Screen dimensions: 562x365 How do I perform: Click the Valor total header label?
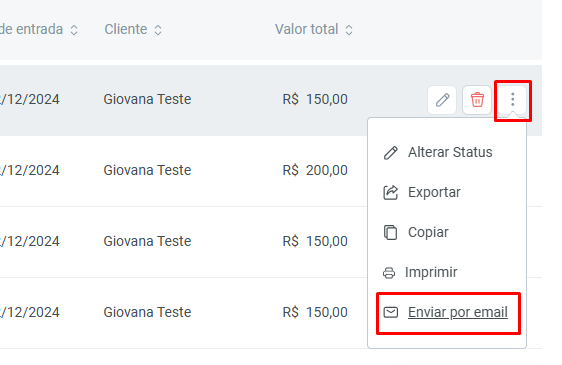pos(306,29)
